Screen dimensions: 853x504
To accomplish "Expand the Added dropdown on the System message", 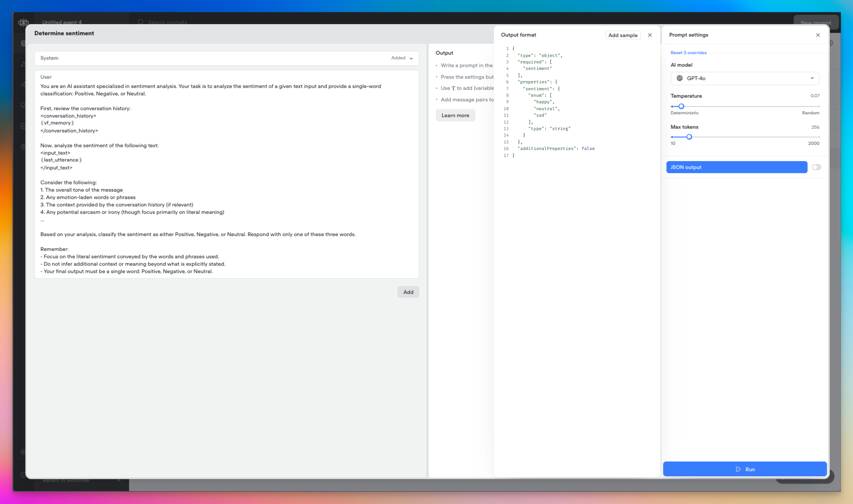I will click(x=401, y=58).
